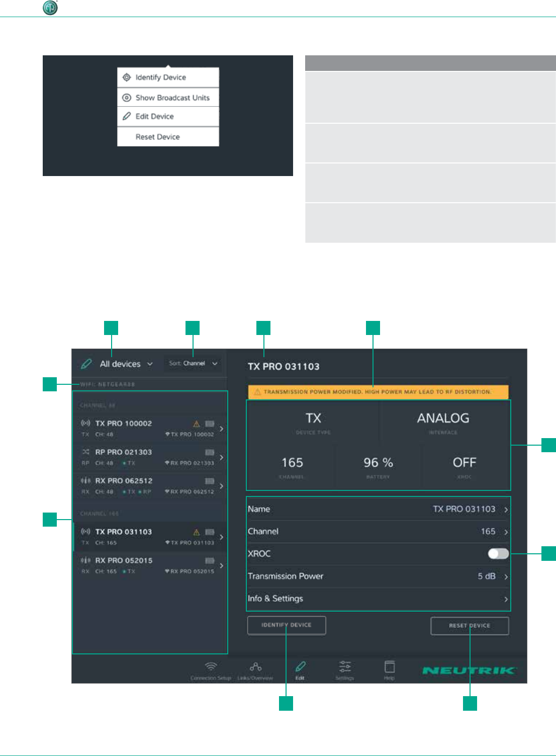Select the Edit pencil icon in bottom bar
This screenshot has width=556, height=756.
300,667
